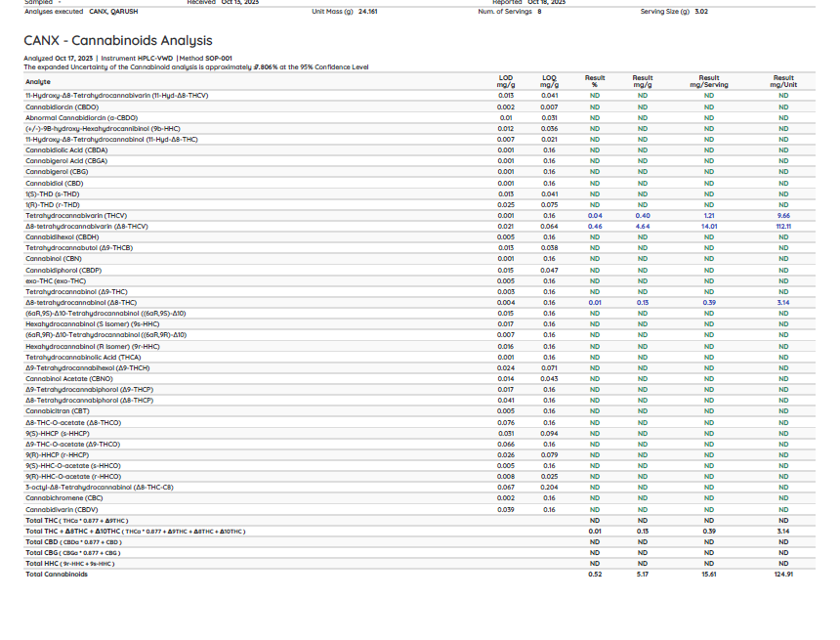This screenshot has height=640, width=840.
Task: Click the Cannabinol (CBN) analyte row
Action: (x=53, y=259)
